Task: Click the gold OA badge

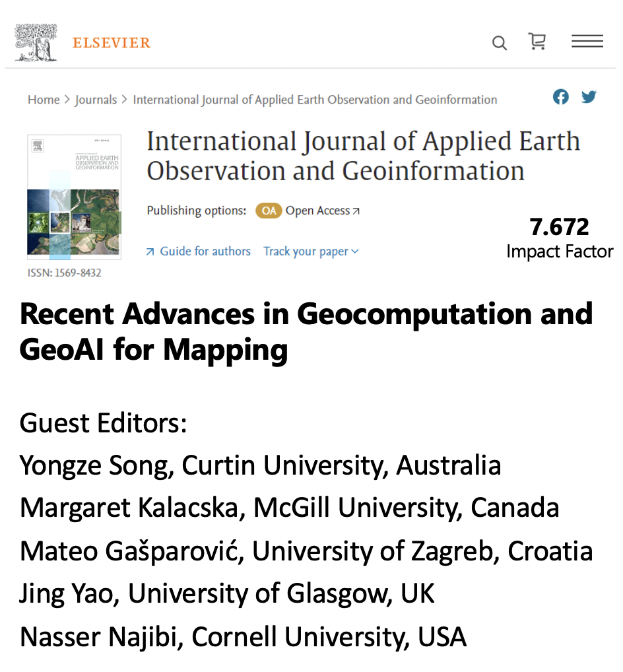Action: pos(268,211)
